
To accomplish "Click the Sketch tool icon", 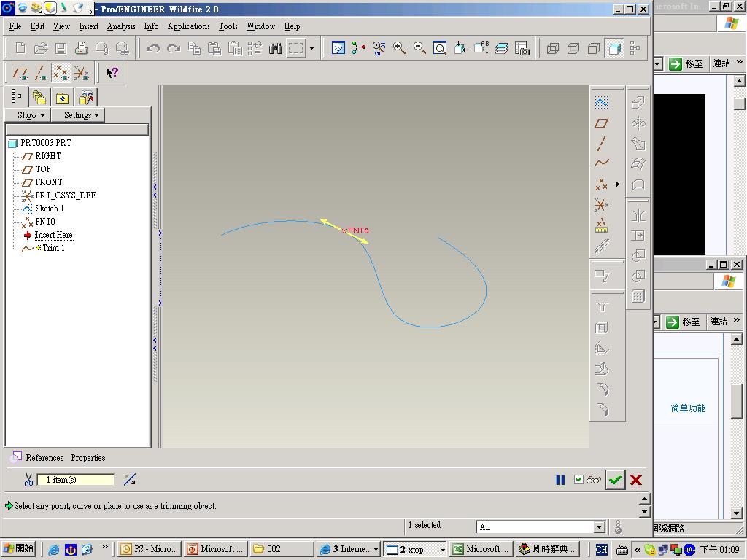I will (x=601, y=102).
